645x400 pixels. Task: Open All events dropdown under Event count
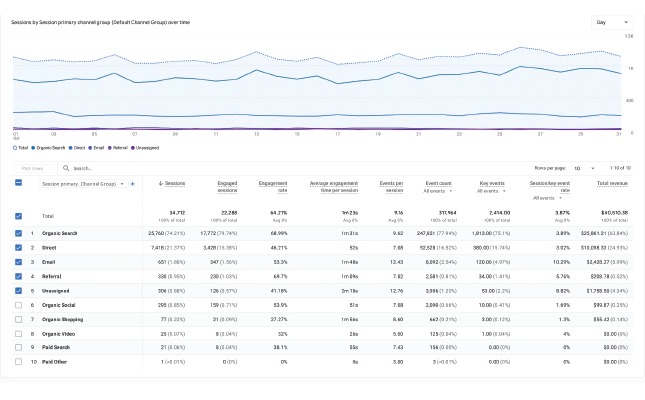[x=438, y=191]
